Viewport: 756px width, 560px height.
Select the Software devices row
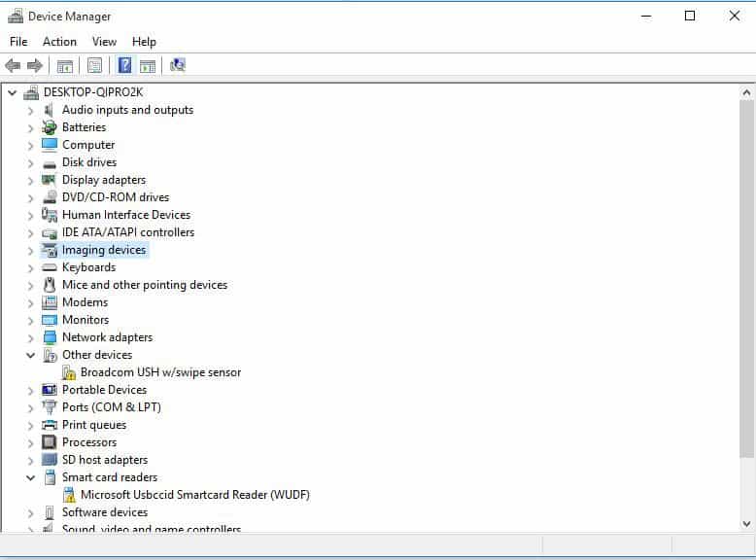tap(105, 512)
